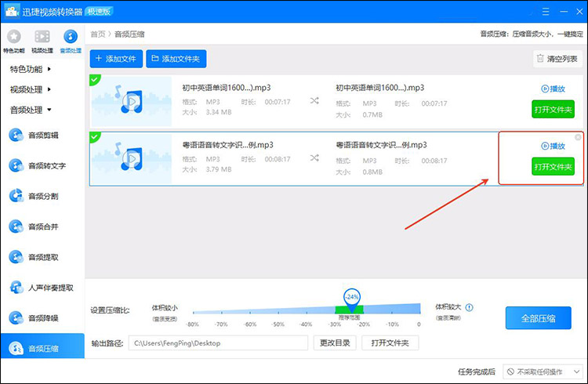Select 音频降噪 noise reduction tool
Screen dimensions: 588x384
(42, 318)
